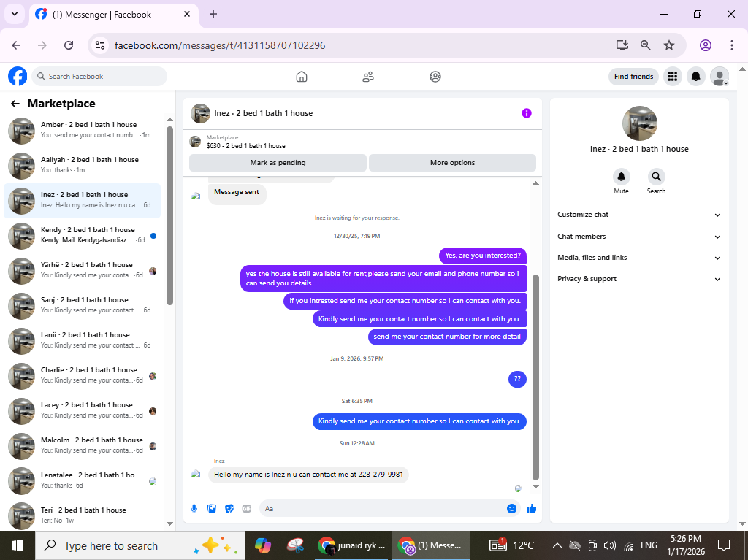
Task: Mute the Inez conversation
Action: (621, 177)
